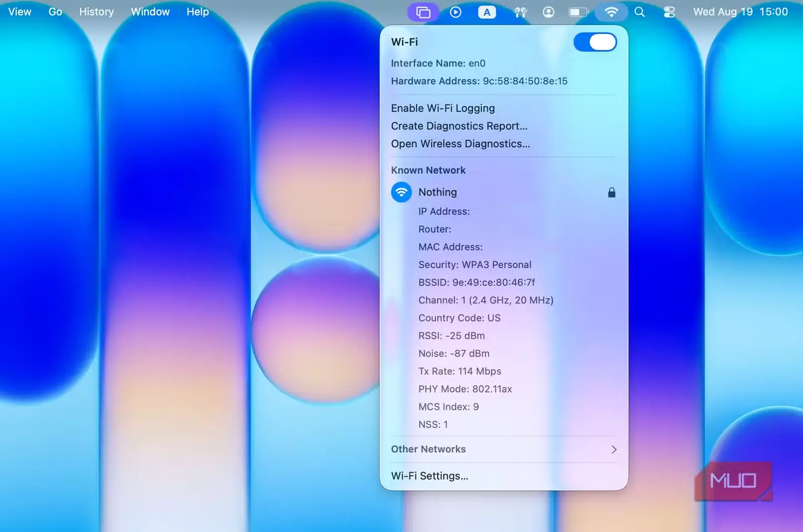Open the Control Center icon

(x=669, y=12)
